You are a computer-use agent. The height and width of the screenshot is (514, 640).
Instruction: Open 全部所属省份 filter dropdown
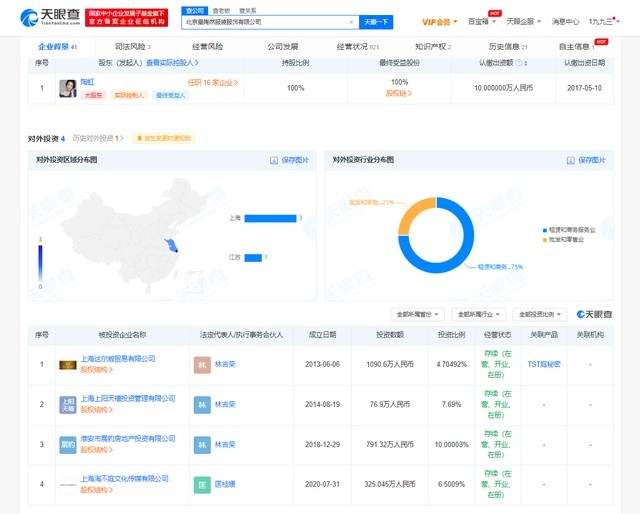(x=417, y=314)
